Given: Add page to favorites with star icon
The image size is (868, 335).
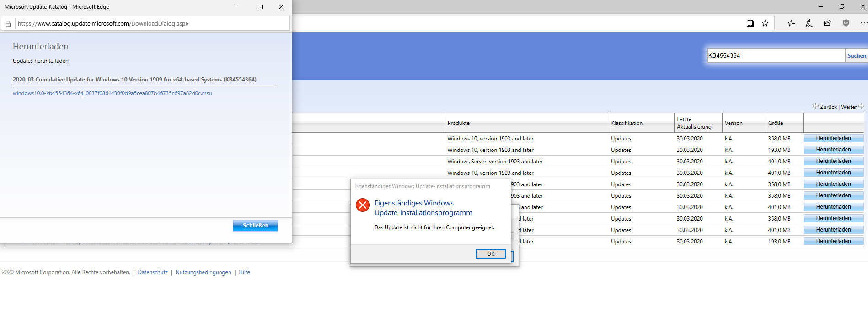Looking at the screenshot, I should point(765,23).
